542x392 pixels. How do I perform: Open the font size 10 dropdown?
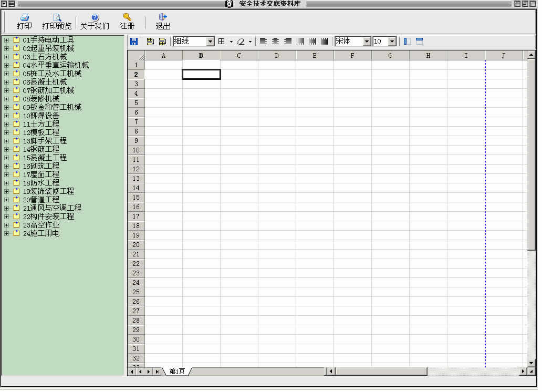pyautogui.click(x=392, y=42)
